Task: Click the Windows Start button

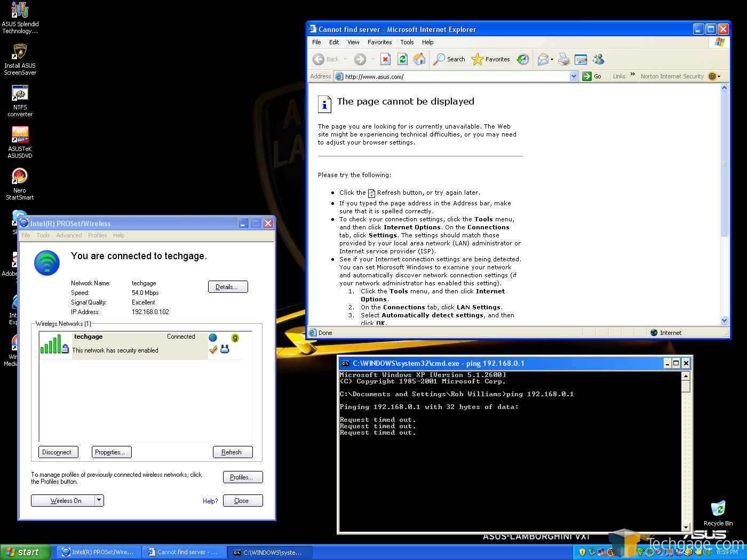Action: coord(25,552)
